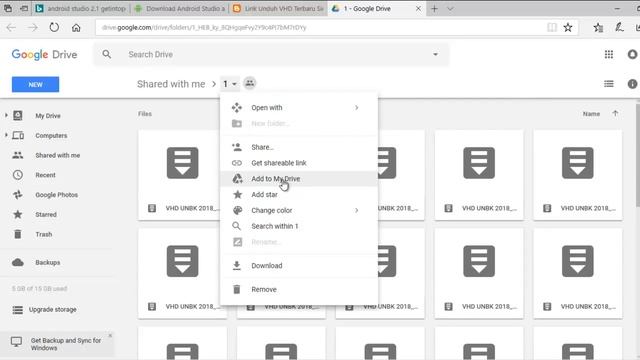The width and height of the screenshot is (640, 360).
Task: Open Starred items in the sidebar
Action: [x=46, y=214]
